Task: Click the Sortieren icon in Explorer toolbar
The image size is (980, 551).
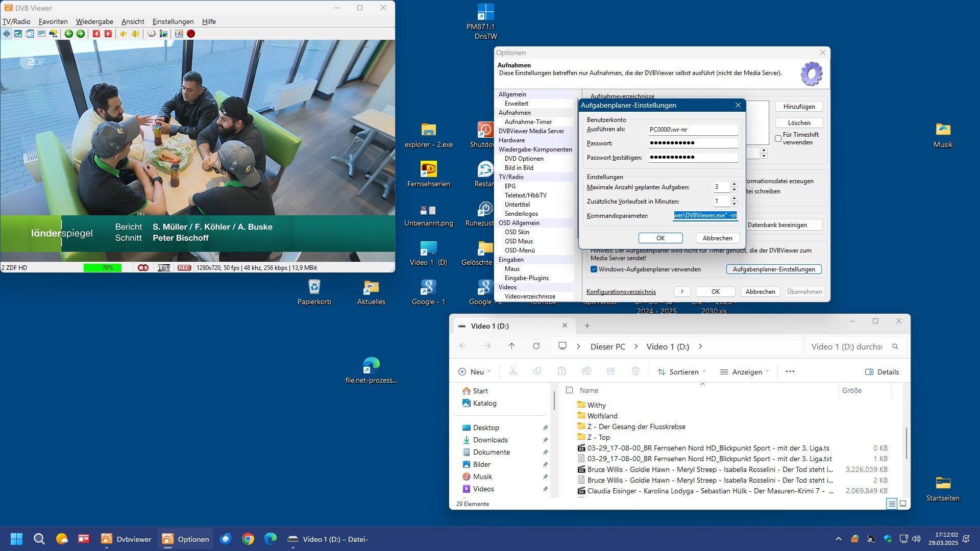Action: pyautogui.click(x=661, y=372)
